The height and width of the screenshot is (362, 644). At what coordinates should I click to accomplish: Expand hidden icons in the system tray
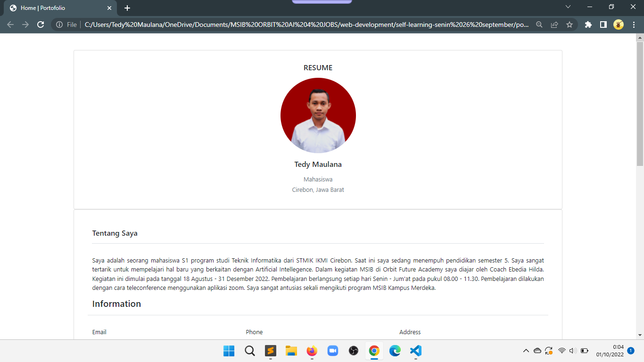pyautogui.click(x=526, y=351)
